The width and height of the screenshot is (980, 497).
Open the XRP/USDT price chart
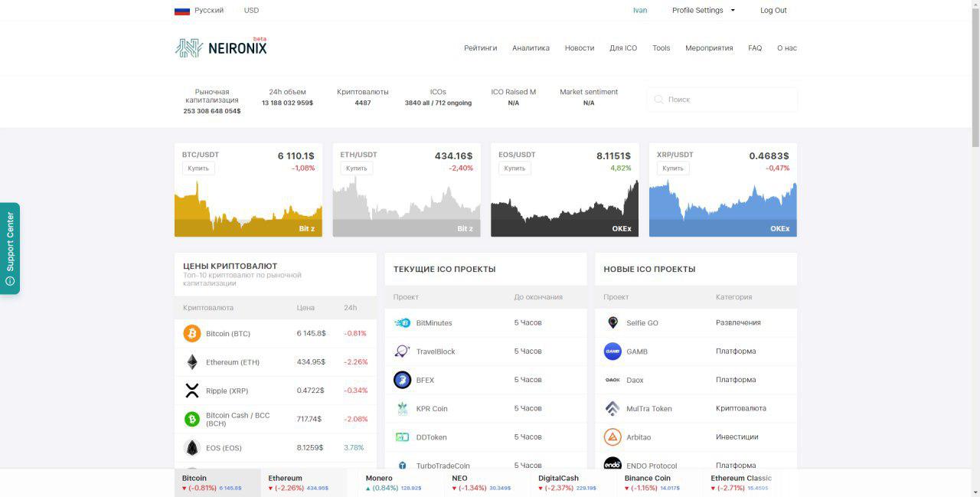[723, 208]
